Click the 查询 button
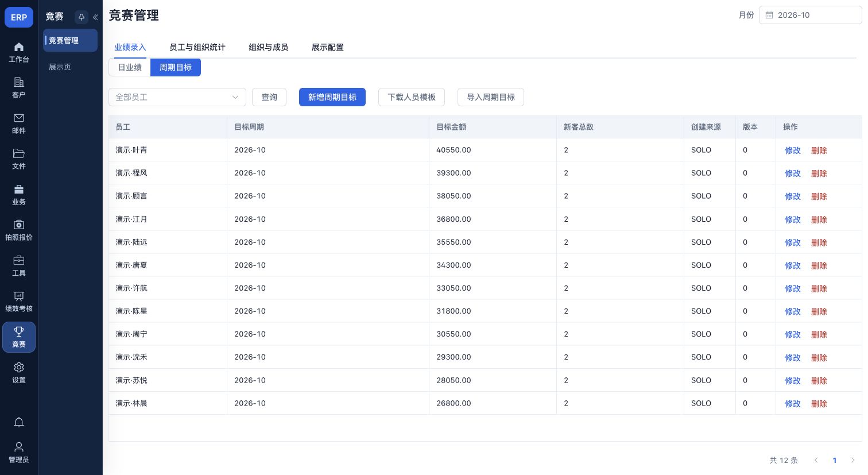868x475 pixels. pos(269,97)
